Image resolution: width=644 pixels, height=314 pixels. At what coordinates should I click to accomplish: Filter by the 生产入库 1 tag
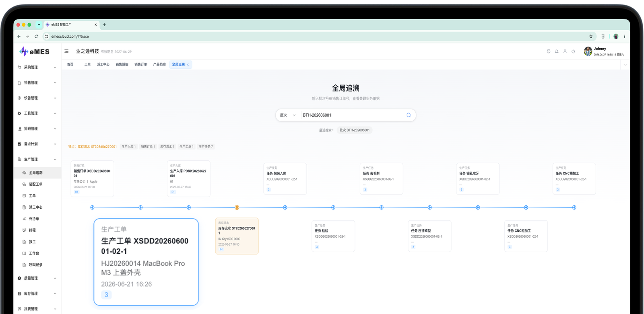click(x=128, y=147)
